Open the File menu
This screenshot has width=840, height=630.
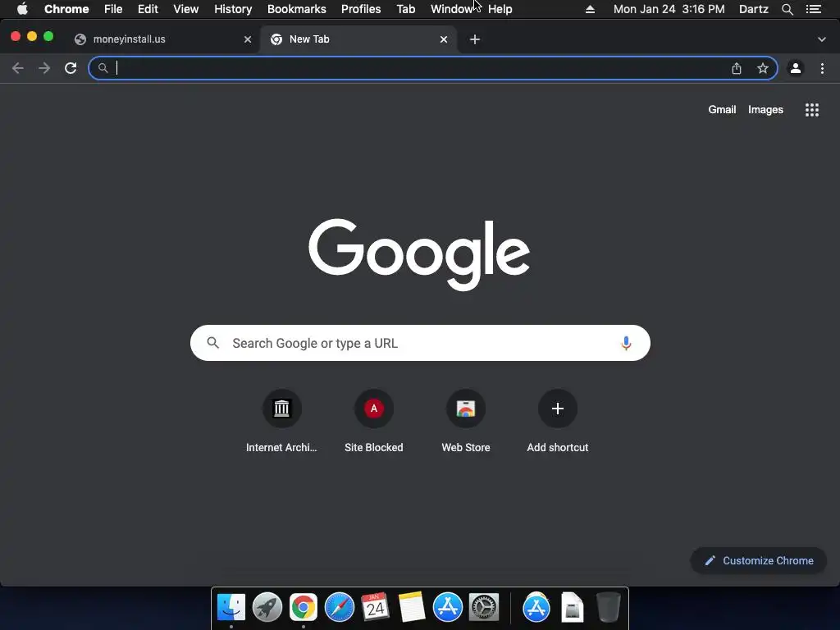click(x=113, y=9)
